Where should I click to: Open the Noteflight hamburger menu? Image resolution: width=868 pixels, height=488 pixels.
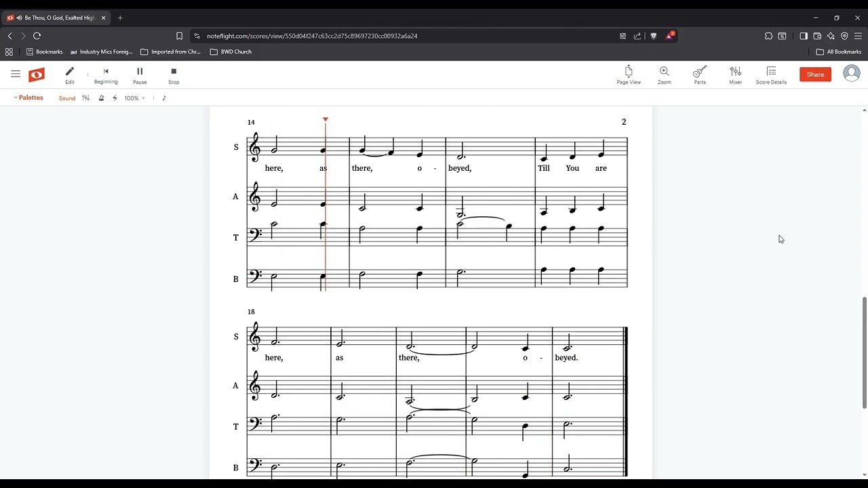coord(16,74)
